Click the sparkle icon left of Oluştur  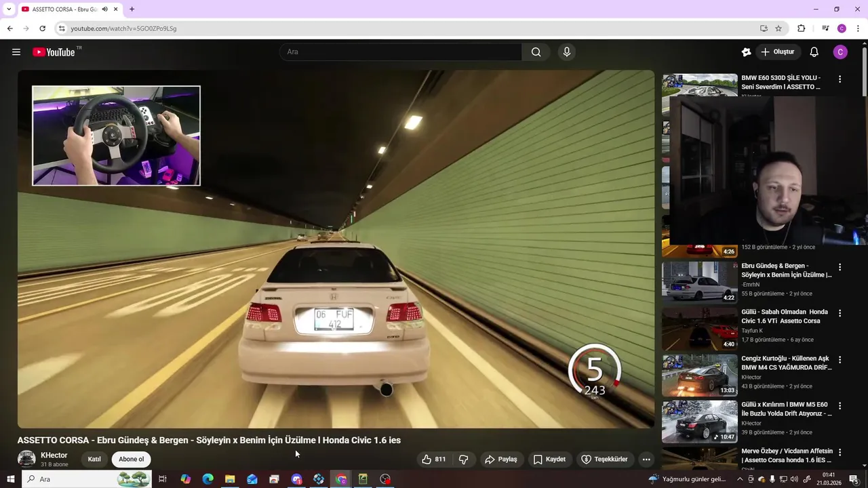pos(747,52)
